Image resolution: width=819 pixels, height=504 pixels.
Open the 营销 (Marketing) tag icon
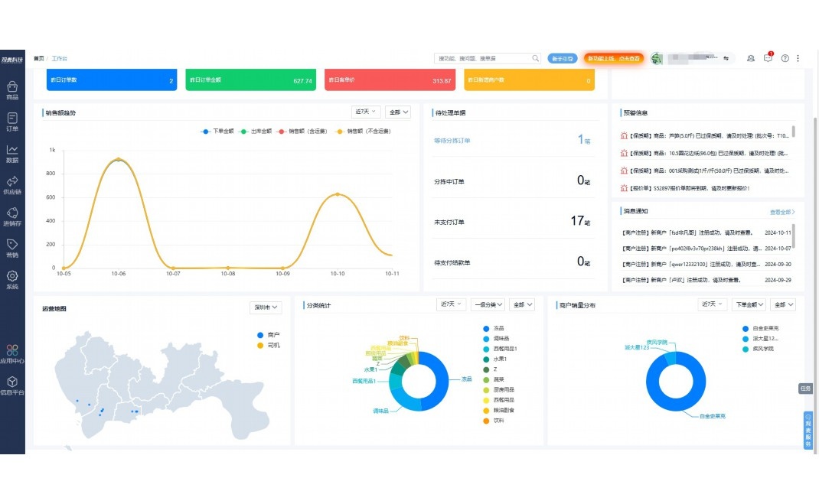pyautogui.click(x=12, y=249)
